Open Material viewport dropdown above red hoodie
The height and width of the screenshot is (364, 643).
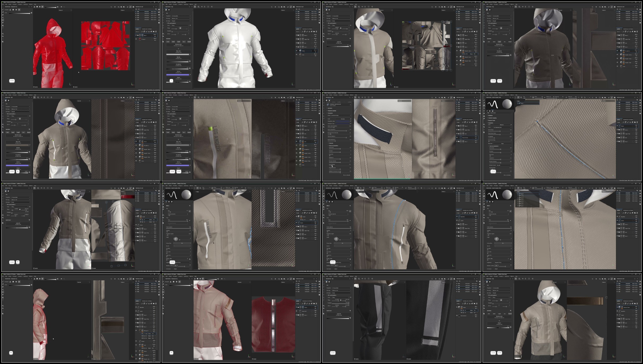(65, 10)
